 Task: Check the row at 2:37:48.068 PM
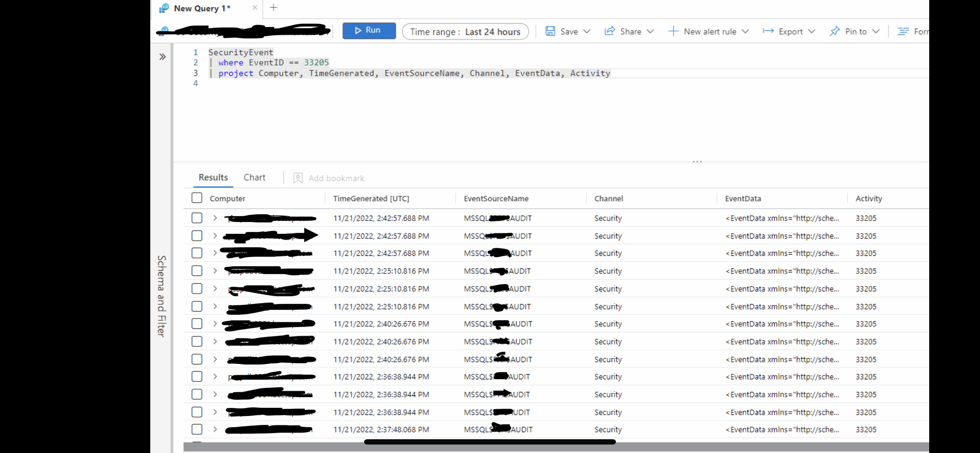[x=197, y=429]
